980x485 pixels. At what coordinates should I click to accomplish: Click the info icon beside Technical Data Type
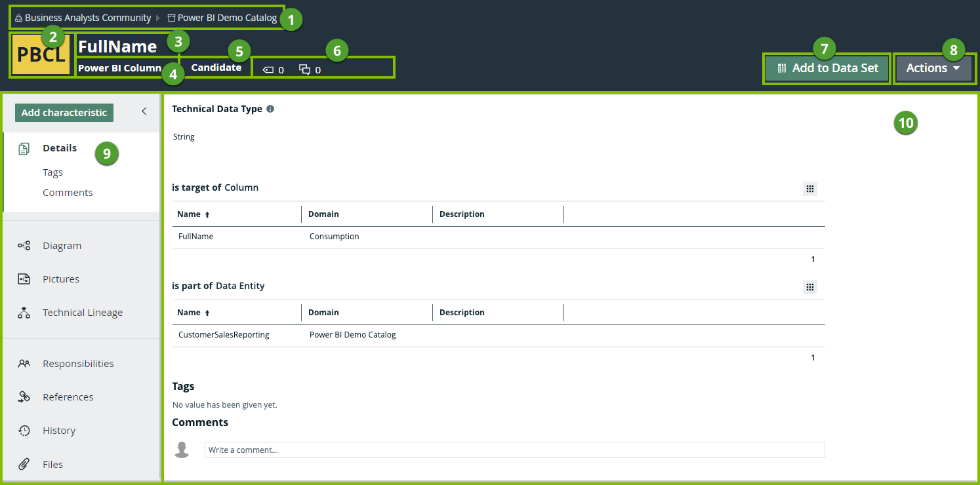(x=270, y=109)
